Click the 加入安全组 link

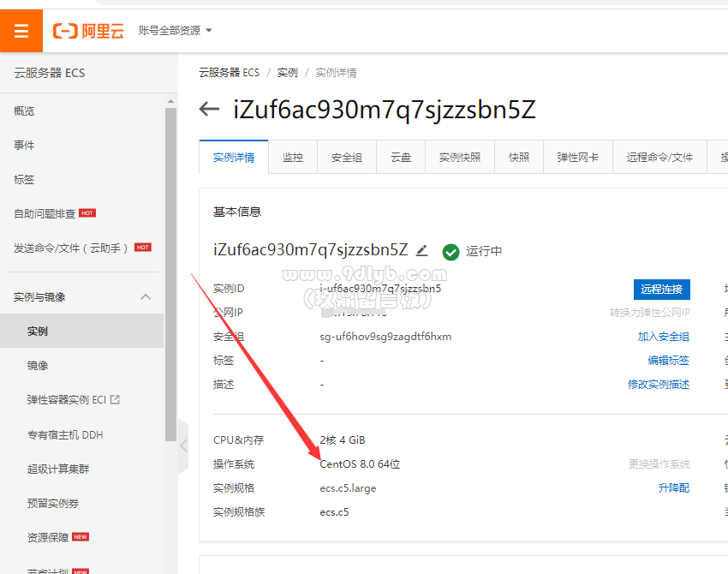point(664,337)
